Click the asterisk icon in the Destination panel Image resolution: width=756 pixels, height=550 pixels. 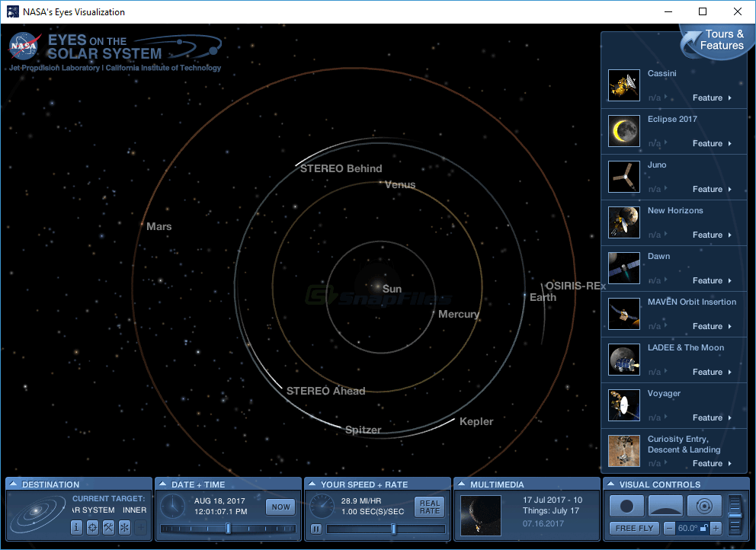(123, 527)
